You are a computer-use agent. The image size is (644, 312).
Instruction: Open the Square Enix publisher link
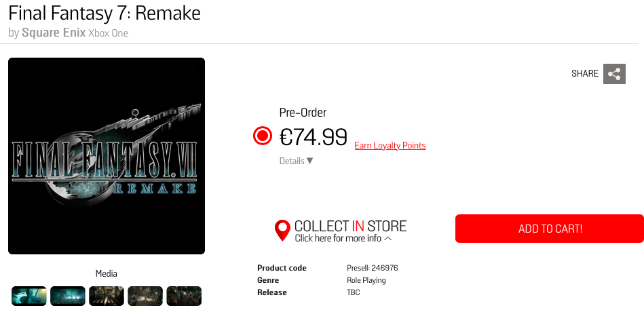pos(54,33)
